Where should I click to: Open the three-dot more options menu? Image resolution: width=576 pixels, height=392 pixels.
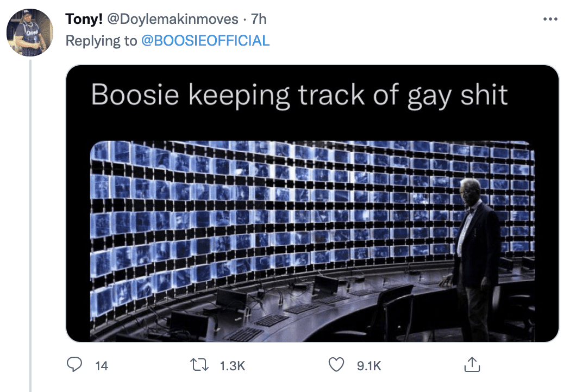tap(550, 18)
